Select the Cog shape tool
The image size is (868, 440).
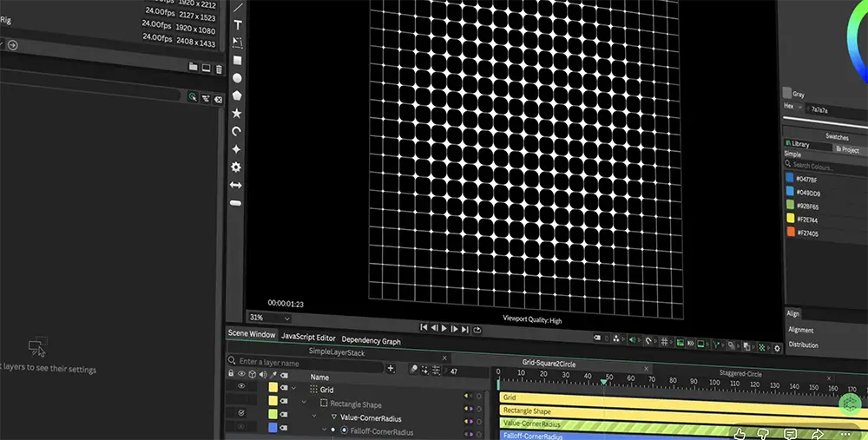point(236,167)
